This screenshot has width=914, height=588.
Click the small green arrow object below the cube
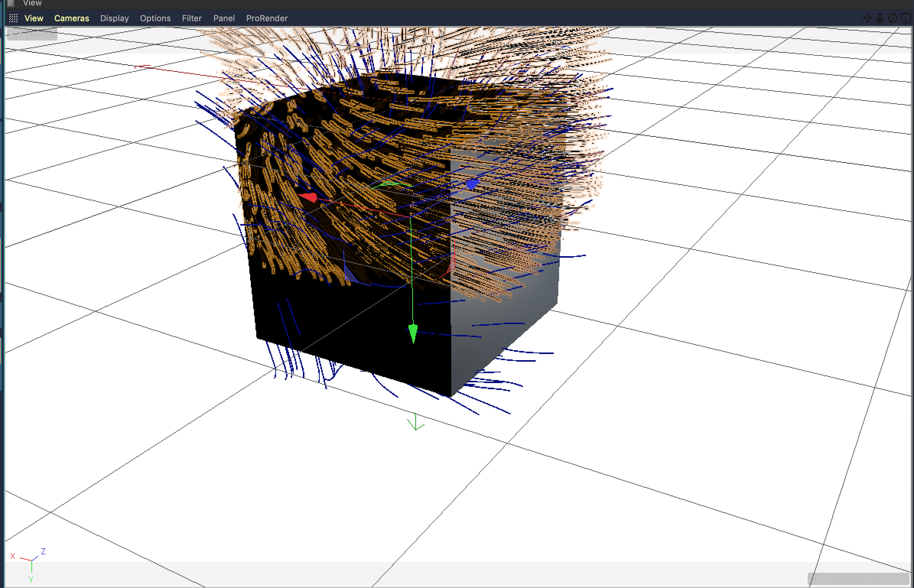[x=416, y=422]
